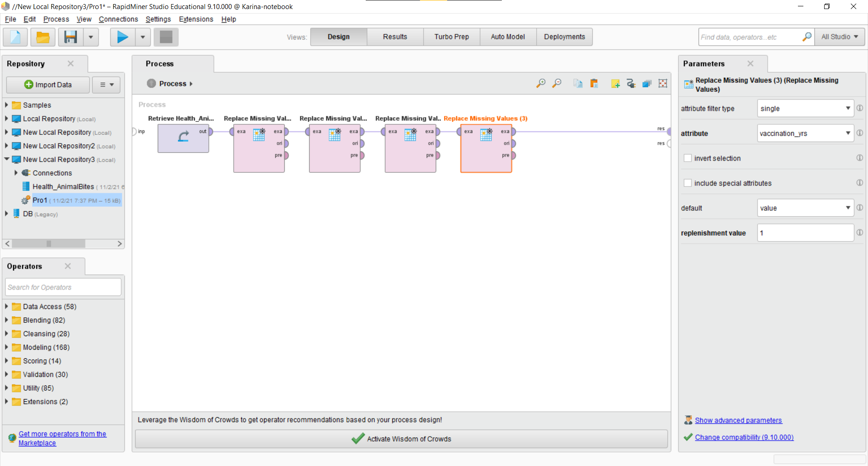Screen dimensions: 868x466
Task: Save the process with the floppy disk icon
Action: click(x=71, y=37)
